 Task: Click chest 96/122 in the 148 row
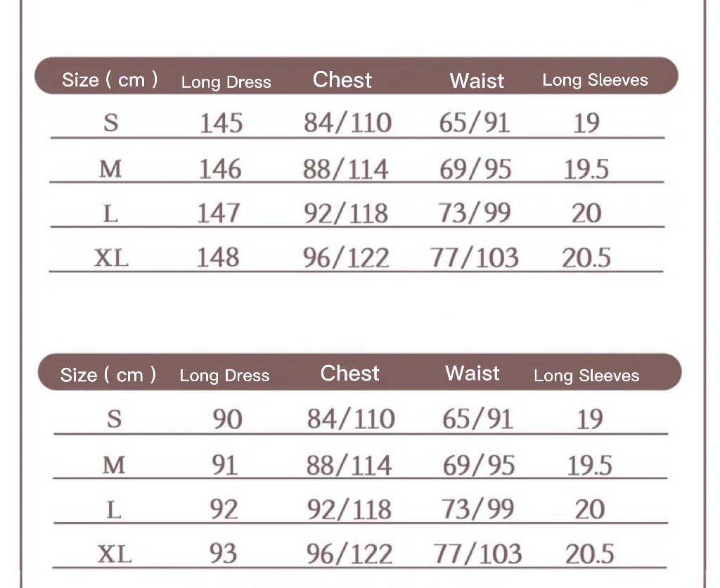pyautogui.click(x=346, y=257)
